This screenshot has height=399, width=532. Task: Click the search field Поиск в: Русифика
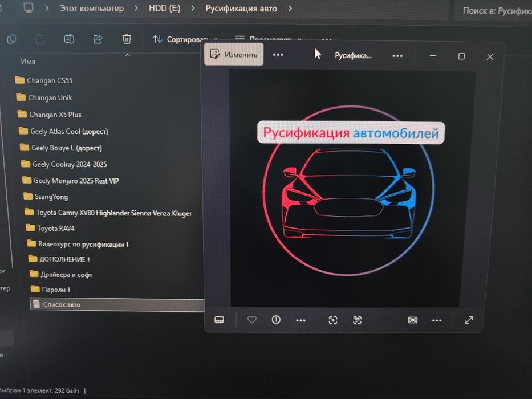point(493,11)
